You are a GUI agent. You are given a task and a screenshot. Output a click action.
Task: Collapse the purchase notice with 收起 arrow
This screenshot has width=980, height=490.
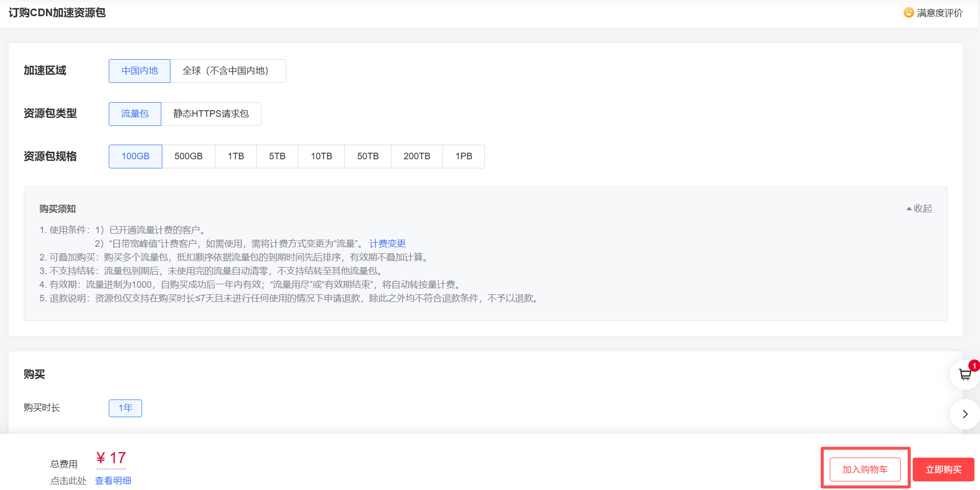[x=919, y=208]
